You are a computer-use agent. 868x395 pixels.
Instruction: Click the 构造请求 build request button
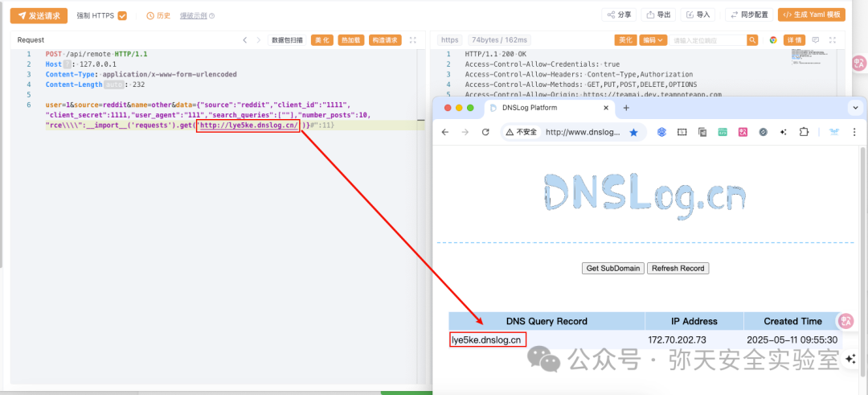[385, 40]
